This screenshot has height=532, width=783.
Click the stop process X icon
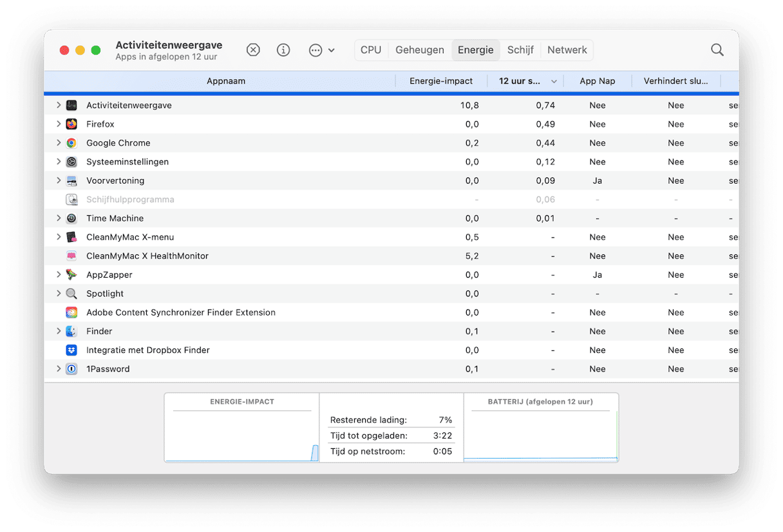pyautogui.click(x=254, y=50)
